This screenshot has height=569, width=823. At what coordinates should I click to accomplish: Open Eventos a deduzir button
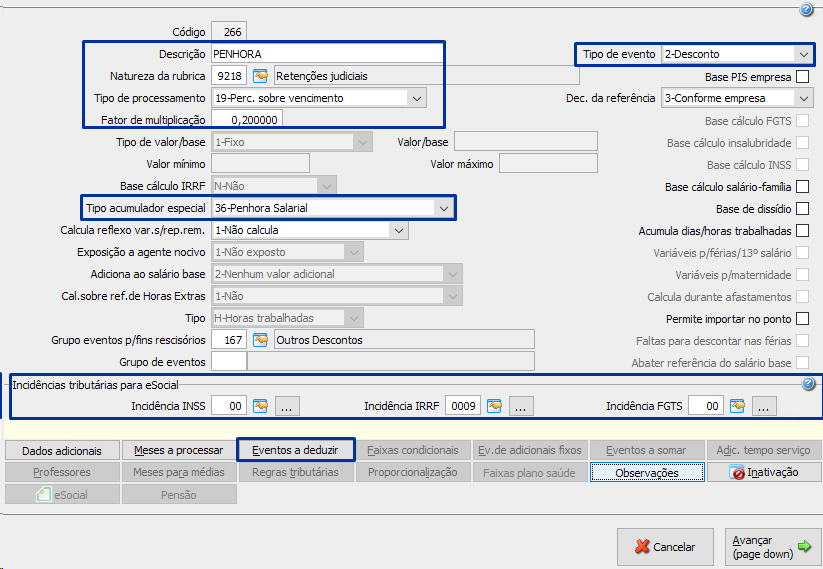tap(296, 450)
